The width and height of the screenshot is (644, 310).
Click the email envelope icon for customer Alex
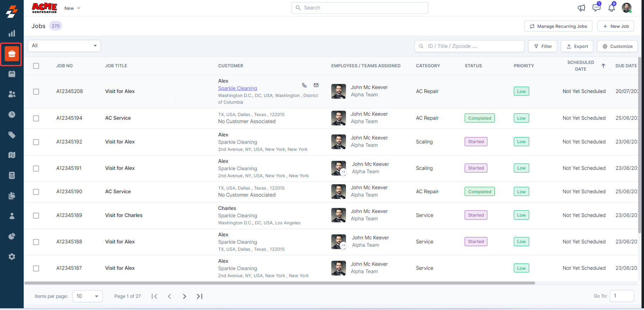316,85
